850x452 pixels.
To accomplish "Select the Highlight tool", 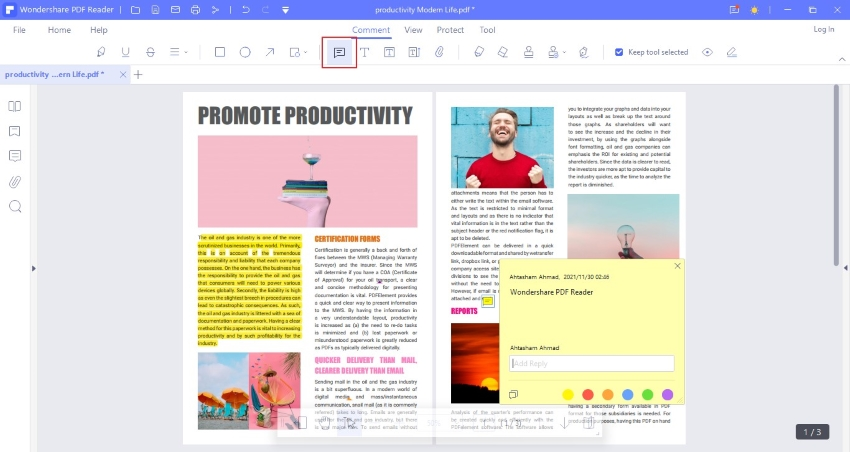I will tap(101, 52).
